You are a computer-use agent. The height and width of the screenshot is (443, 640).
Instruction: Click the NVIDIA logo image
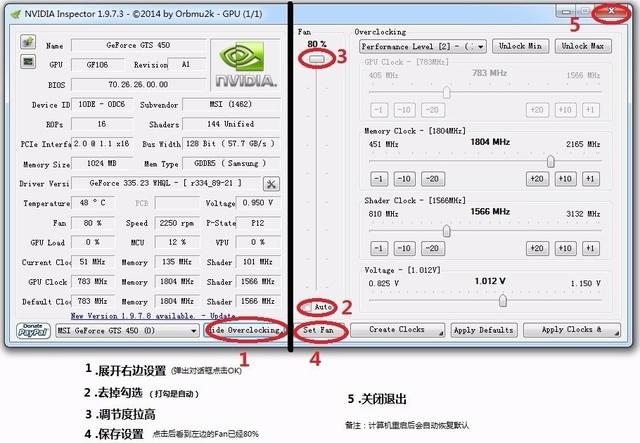click(246, 65)
